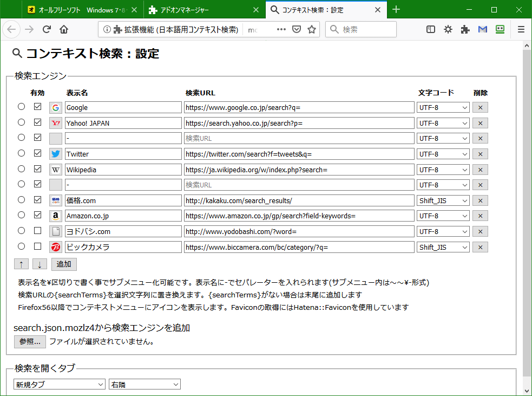This screenshot has width=532, height=396.
Task: Open the 新規タブ dropdown
Action: (60, 385)
